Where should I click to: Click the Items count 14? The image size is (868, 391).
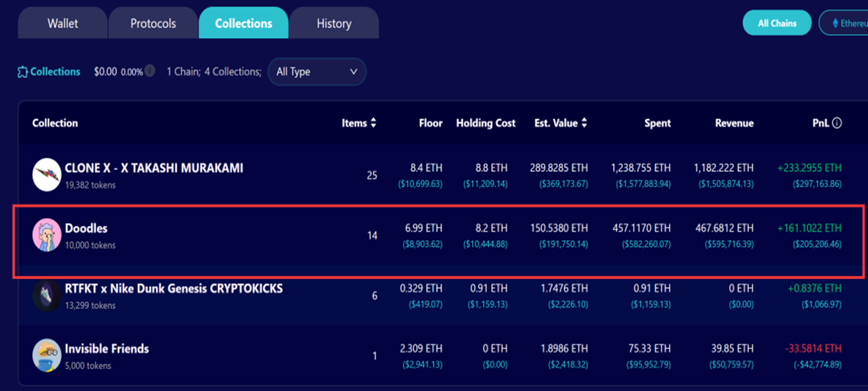click(372, 235)
